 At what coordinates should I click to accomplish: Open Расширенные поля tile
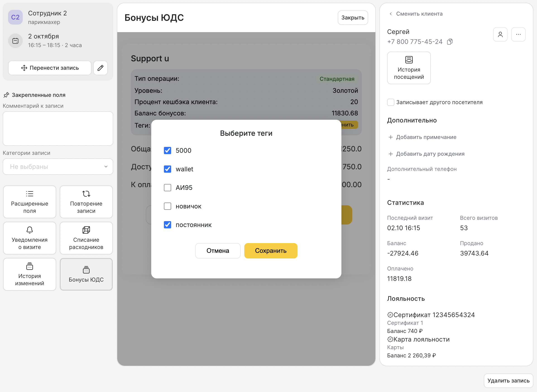click(30, 202)
